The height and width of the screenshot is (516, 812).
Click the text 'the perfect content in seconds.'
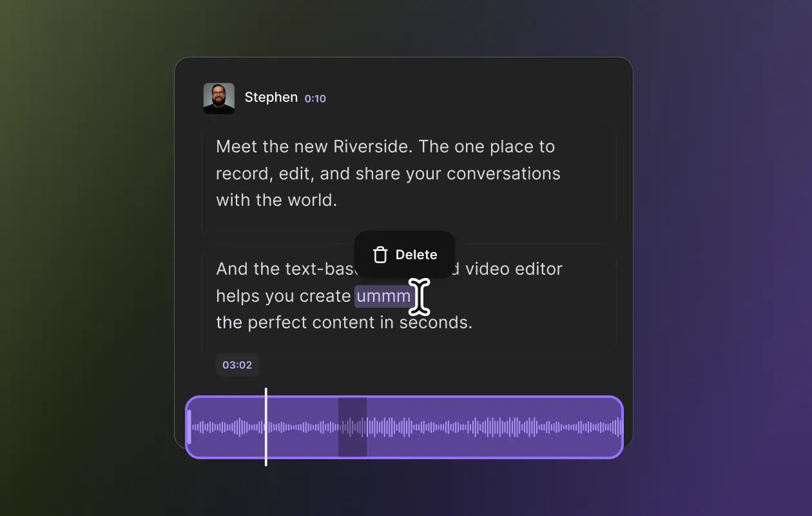click(x=344, y=322)
